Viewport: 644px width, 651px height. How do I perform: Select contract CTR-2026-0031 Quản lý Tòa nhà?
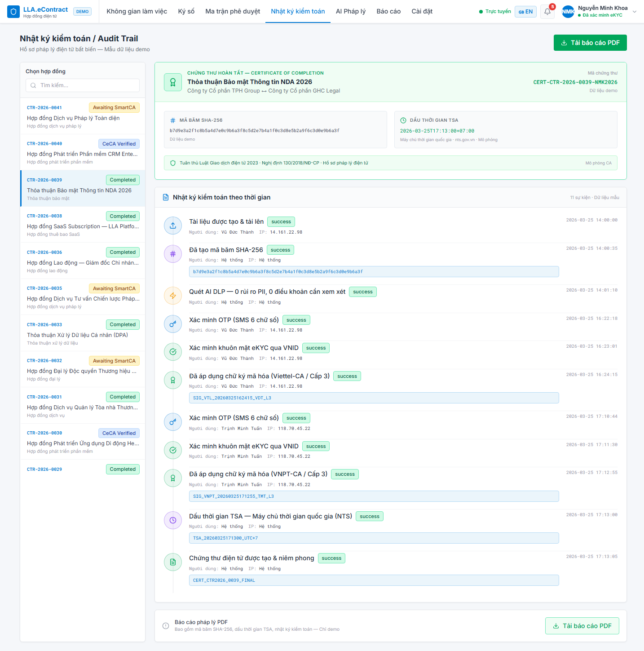[x=83, y=405]
